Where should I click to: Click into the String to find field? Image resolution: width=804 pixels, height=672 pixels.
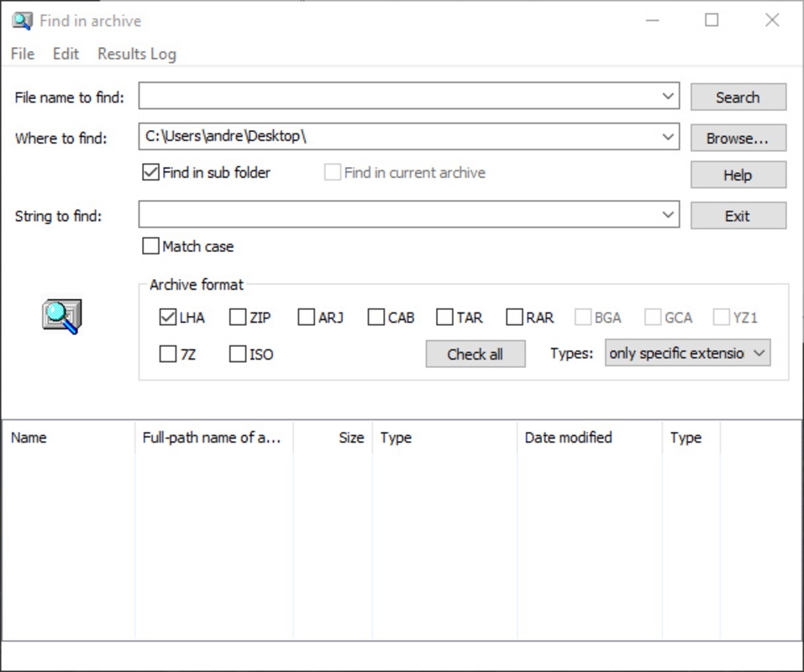[x=399, y=215]
